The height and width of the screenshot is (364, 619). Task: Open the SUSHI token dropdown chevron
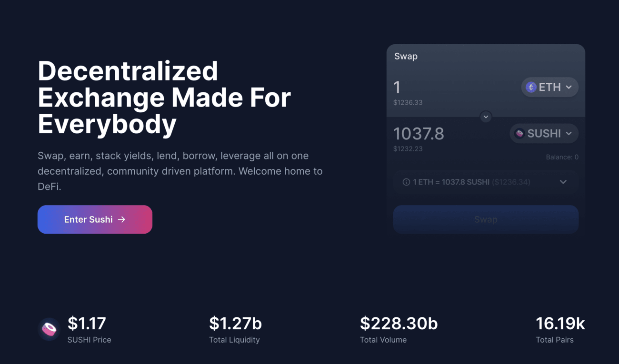pos(569,134)
